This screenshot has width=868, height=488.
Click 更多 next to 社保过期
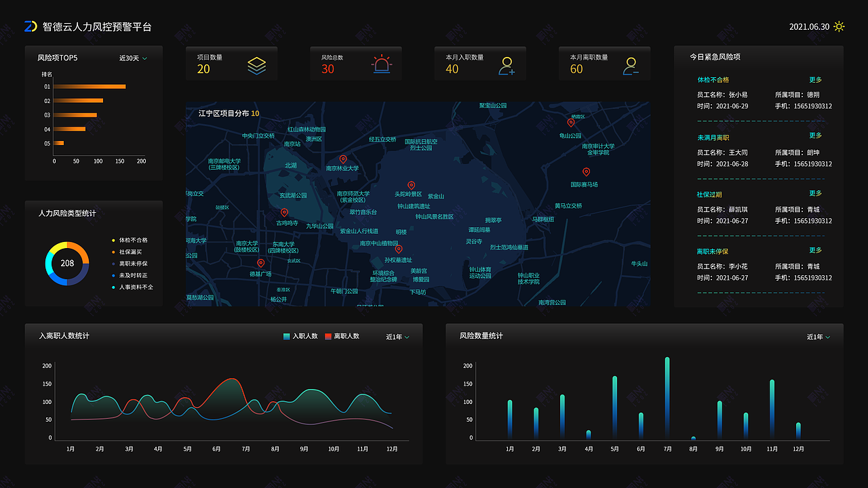point(815,193)
